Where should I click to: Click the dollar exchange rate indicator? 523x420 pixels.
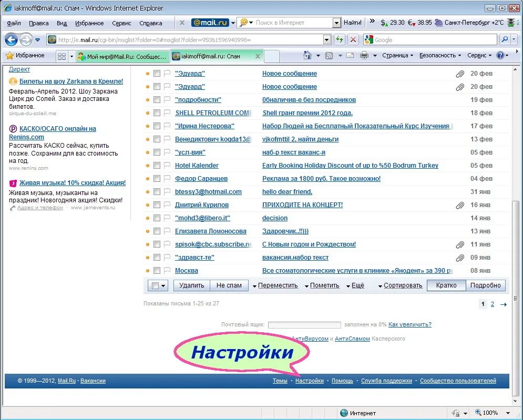392,23
